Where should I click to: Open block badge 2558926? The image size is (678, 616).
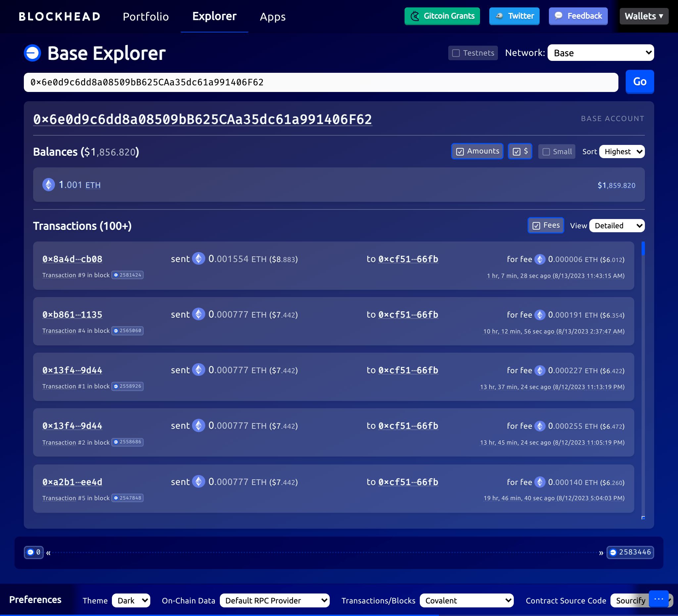click(x=127, y=386)
